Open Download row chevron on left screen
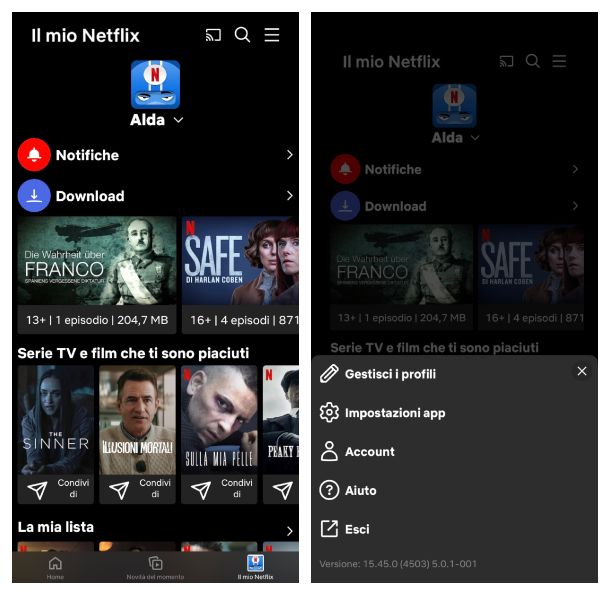610x595 pixels. 289,196
